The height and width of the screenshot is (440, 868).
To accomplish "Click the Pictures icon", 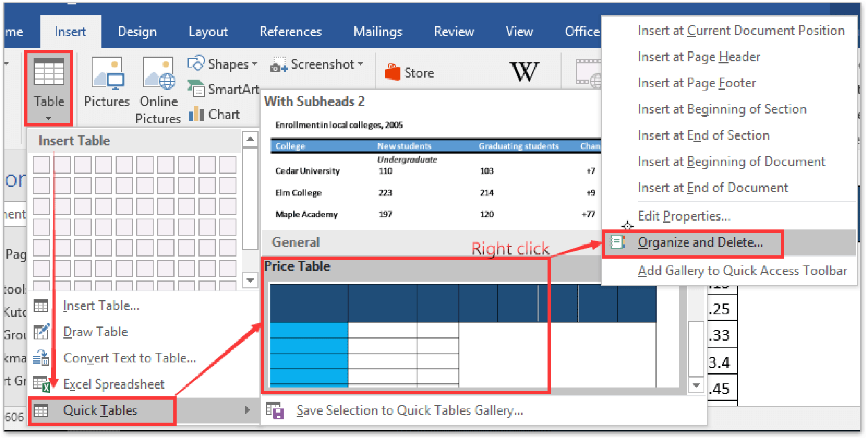I will click(107, 74).
